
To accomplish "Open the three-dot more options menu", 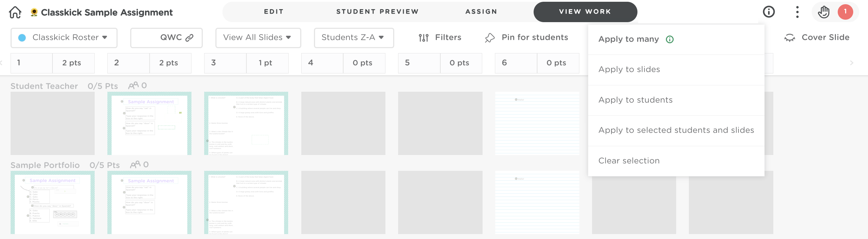I will (797, 12).
